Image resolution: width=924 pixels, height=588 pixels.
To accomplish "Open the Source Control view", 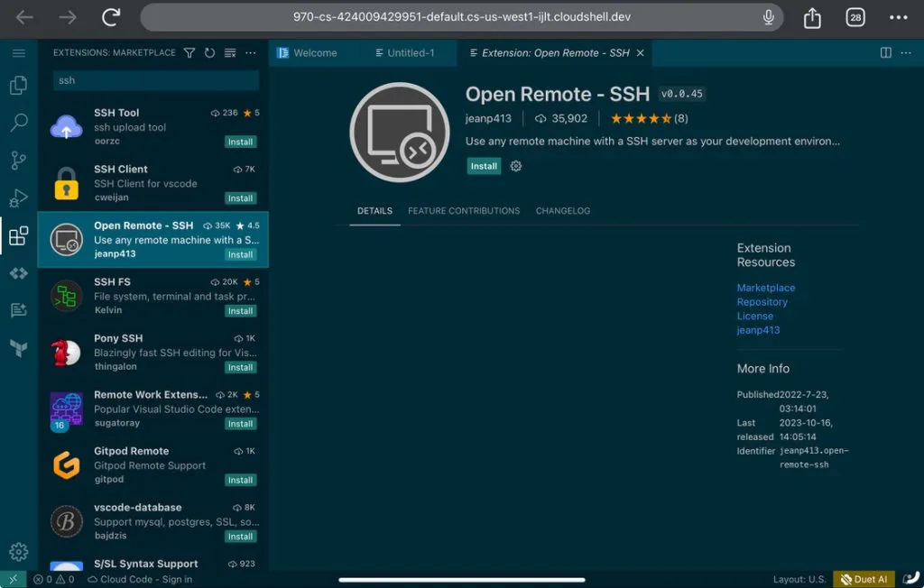I will pos(18,161).
